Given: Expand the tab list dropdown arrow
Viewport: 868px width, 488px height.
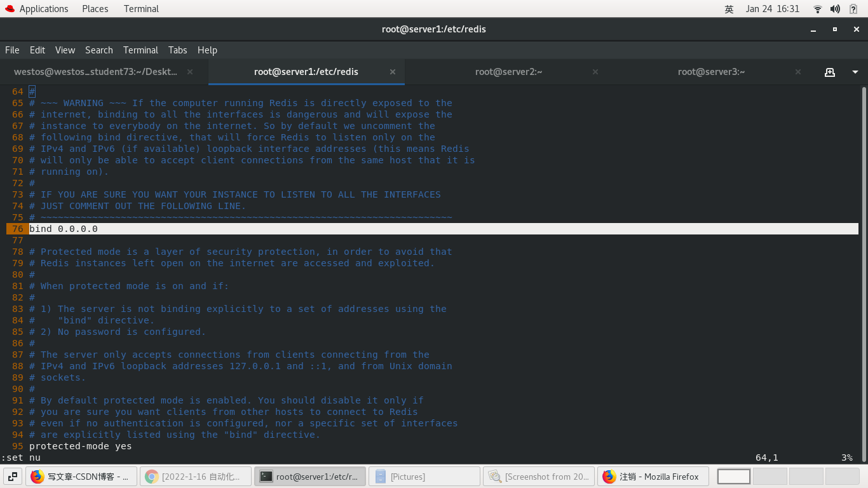Looking at the screenshot, I should [855, 72].
